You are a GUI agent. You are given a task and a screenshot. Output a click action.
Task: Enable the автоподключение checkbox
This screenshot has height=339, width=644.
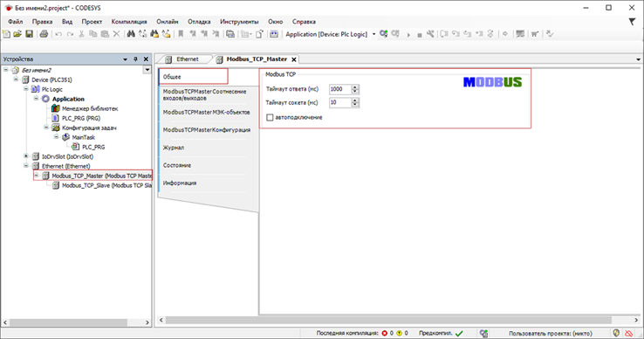pos(270,118)
